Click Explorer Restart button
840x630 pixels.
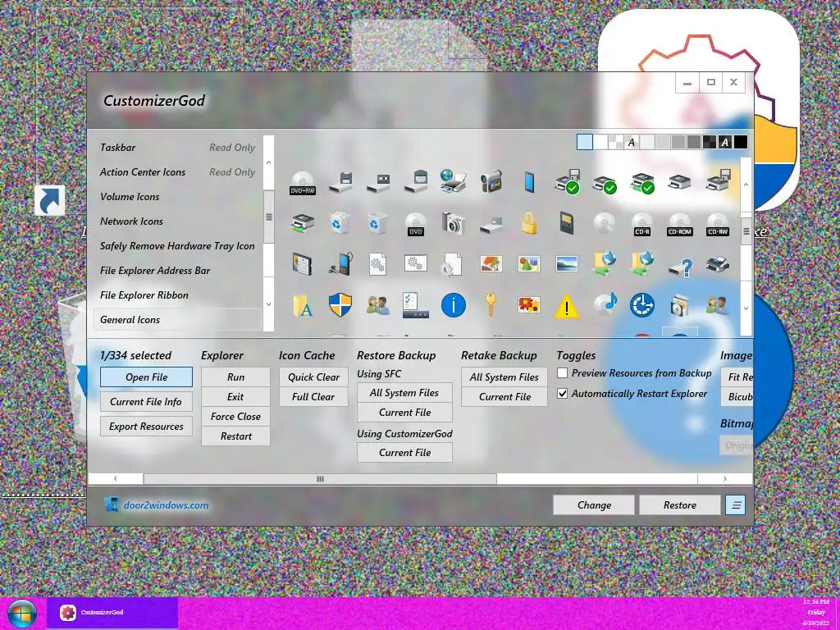(235, 436)
